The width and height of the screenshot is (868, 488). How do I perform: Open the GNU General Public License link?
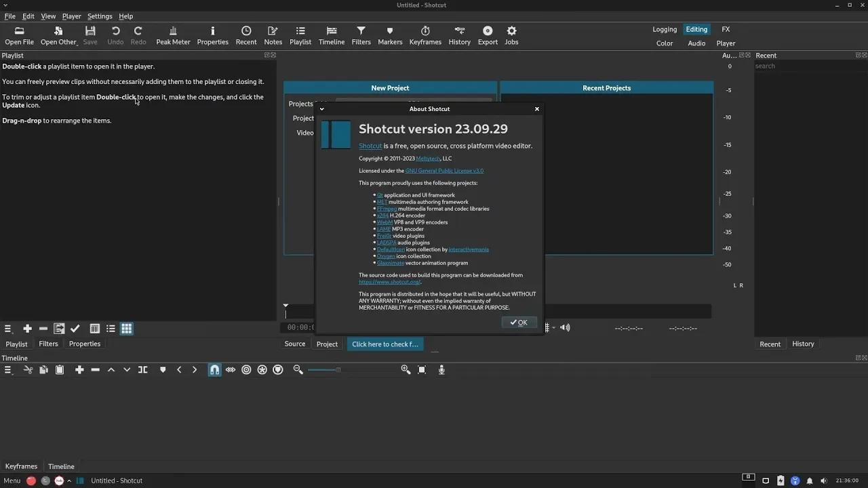pos(444,171)
